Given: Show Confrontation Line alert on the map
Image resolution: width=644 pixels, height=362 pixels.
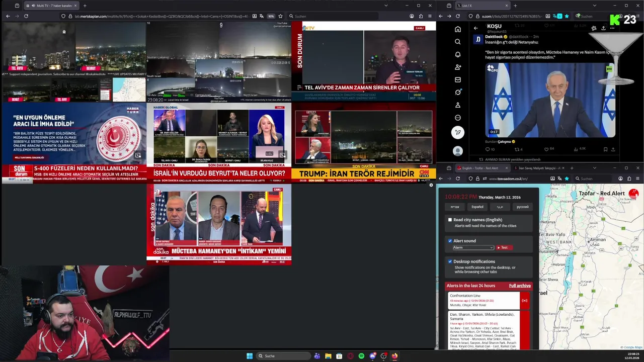Looking at the screenshot, I should (524, 301).
